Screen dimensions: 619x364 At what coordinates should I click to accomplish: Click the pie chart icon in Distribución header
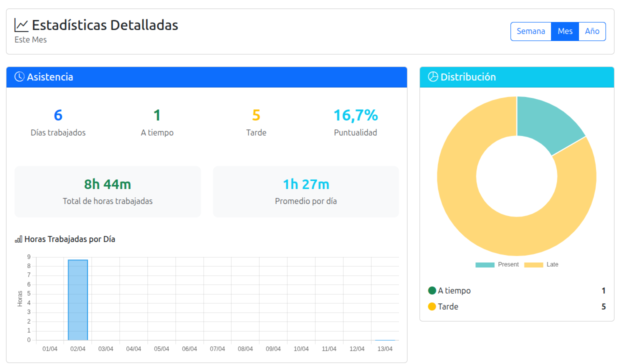[433, 77]
